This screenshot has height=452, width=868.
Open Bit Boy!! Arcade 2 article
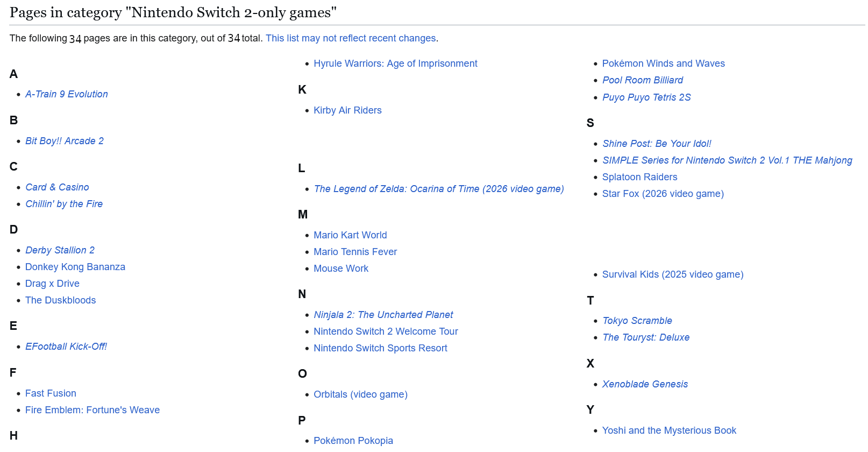(x=65, y=141)
